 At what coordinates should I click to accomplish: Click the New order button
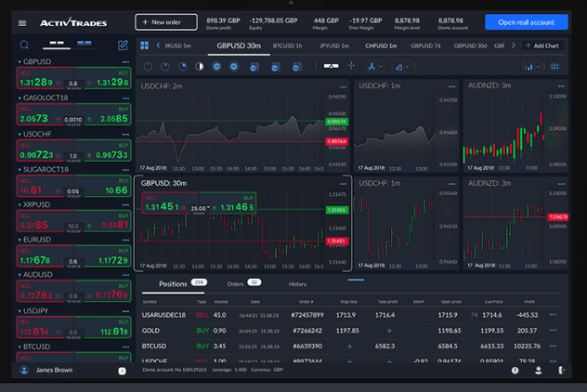[x=166, y=22]
